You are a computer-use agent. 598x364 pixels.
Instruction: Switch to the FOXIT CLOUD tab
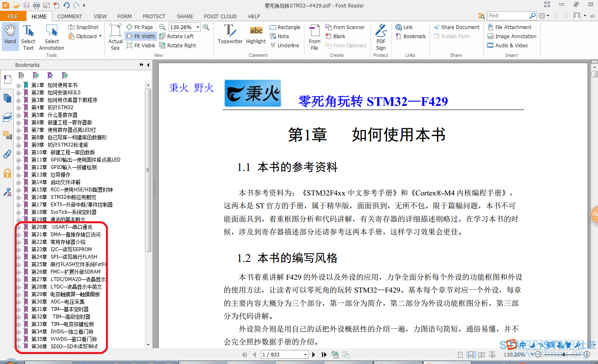[x=220, y=16]
